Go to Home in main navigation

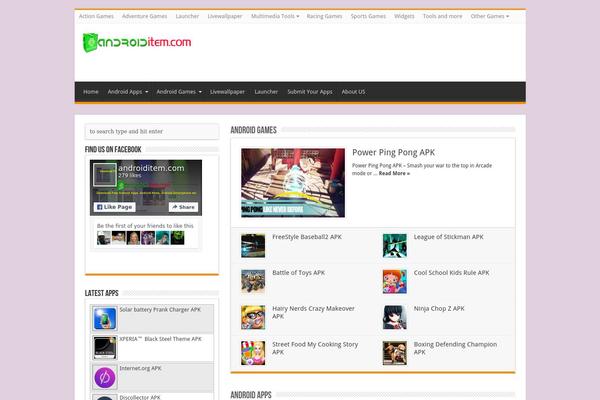[91, 92]
